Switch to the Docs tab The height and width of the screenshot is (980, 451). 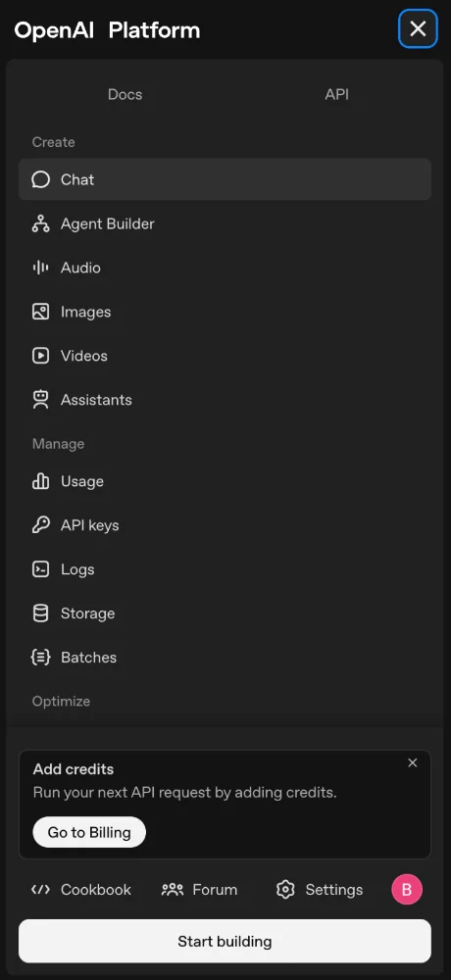click(125, 94)
